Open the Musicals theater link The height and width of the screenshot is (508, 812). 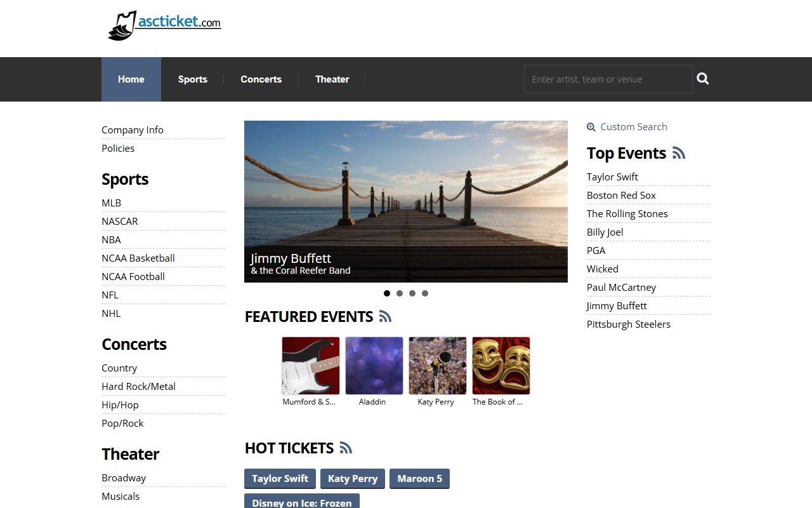[x=121, y=497]
